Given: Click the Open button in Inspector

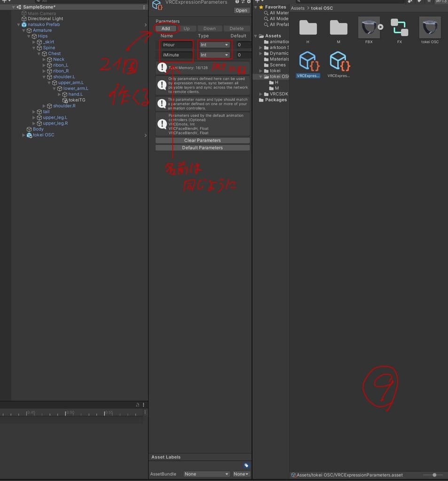Looking at the screenshot, I should [x=241, y=10].
